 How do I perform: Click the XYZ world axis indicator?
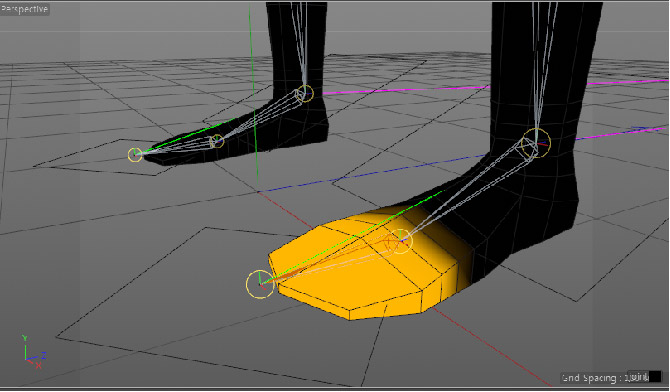tap(33, 352)
